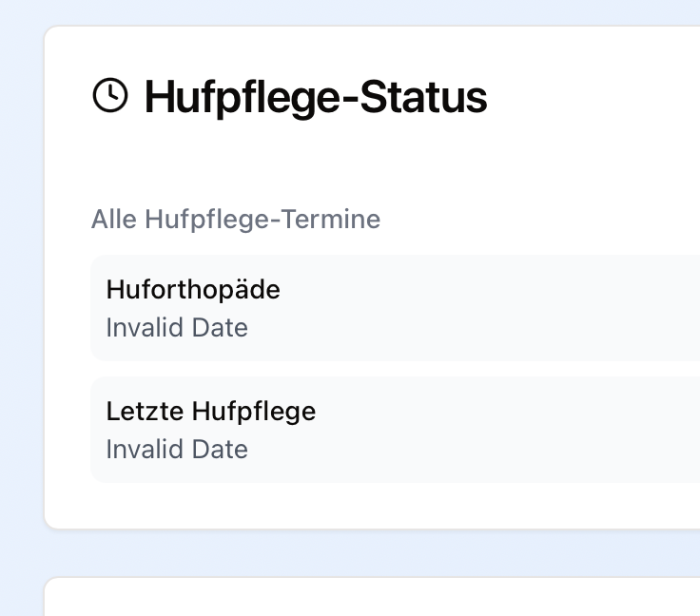Click the word Hufpflege in the second entry title
Viewport: 700px width, 616px height.
click(x=254, y=411)
